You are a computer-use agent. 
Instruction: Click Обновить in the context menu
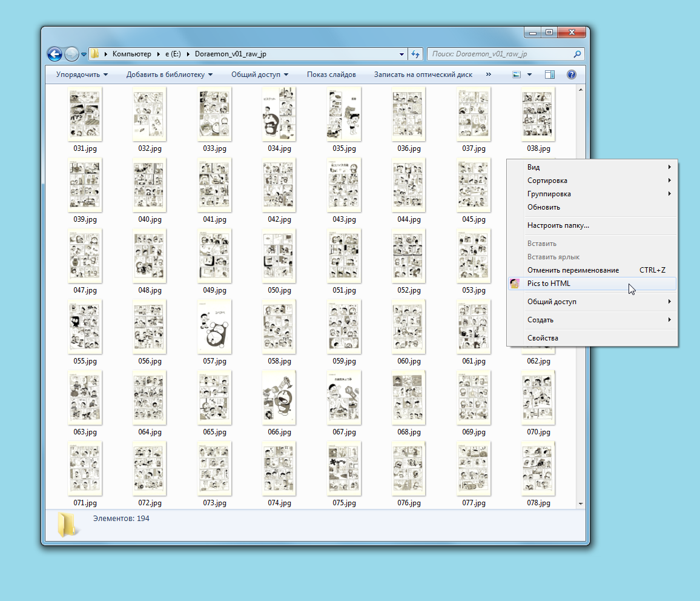(x=543, y=207)
